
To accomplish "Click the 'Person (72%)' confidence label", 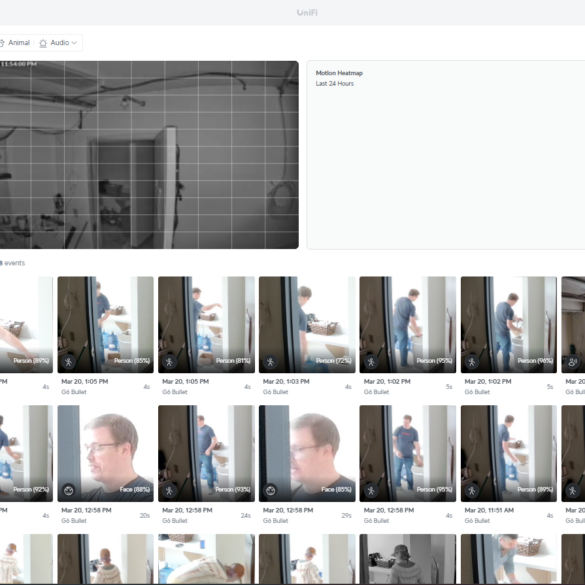I will click(x=334, y=361).
